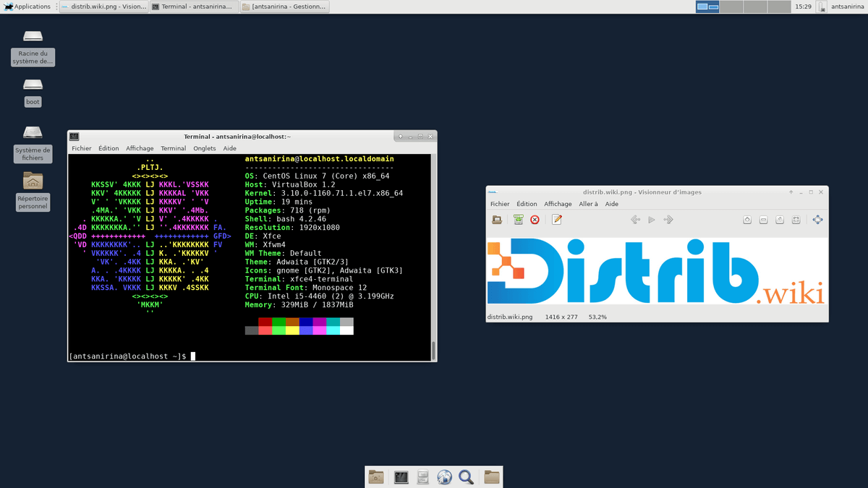Click the red color block in terminal palette

(265, 322)
